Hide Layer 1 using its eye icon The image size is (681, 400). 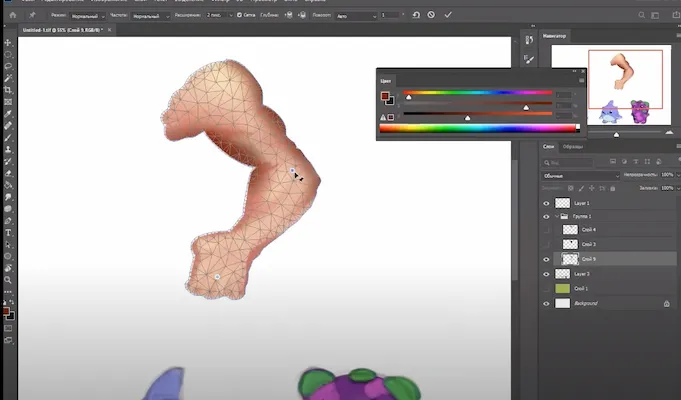(x=546, y=203)
